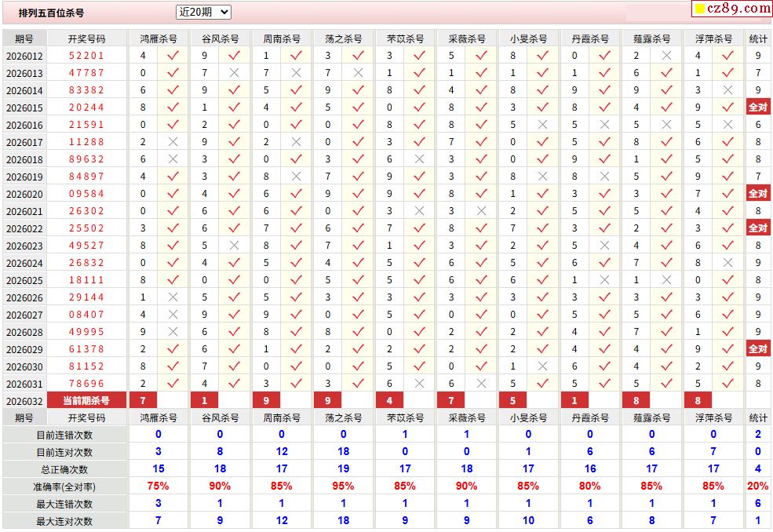The height and width of the screenshot is (532, 773).
Task: Select the 准确率(全对率) row label
Action: (64, 487)
